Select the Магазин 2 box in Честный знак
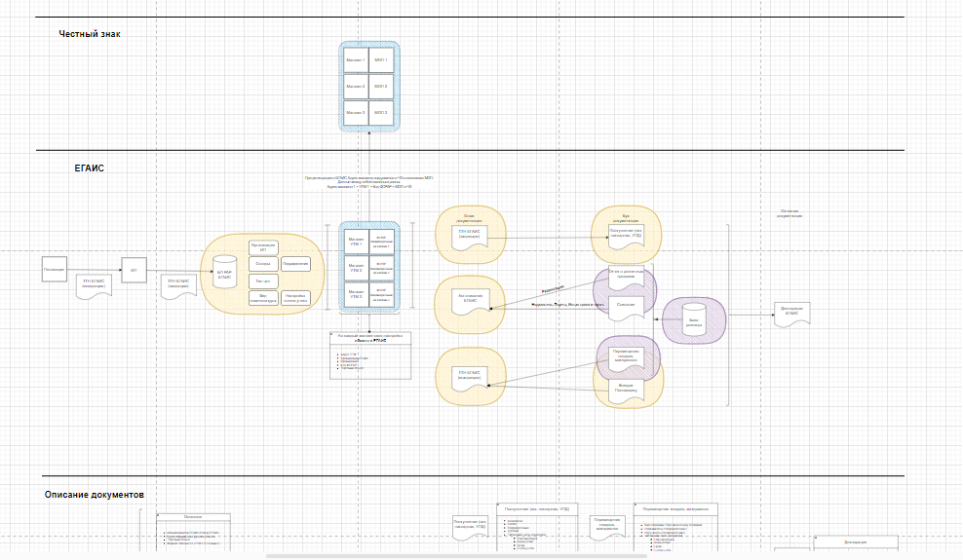This screenshot has width=963, height=560. point(356,87)
